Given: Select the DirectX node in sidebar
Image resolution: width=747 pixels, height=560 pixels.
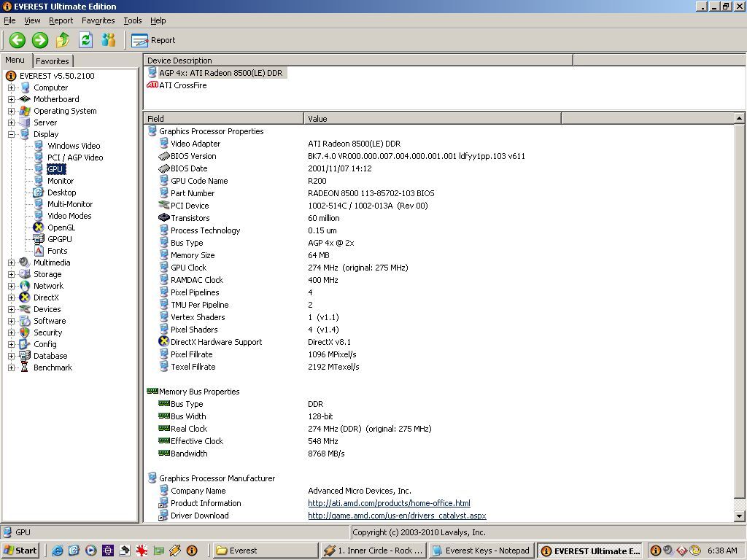Looking at the screenshot, I should click(x=46, y=297).
